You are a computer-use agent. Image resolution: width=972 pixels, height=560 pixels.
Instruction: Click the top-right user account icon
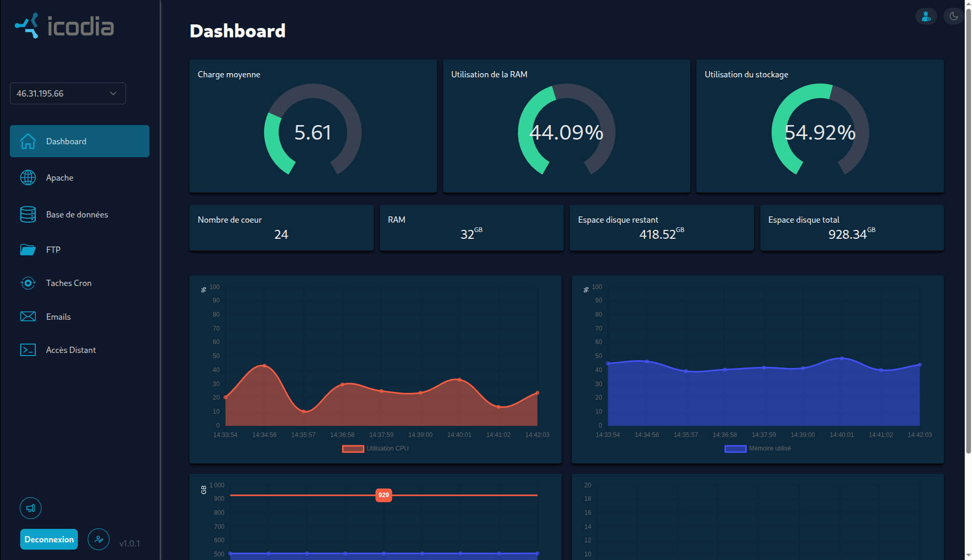[926, 16]
